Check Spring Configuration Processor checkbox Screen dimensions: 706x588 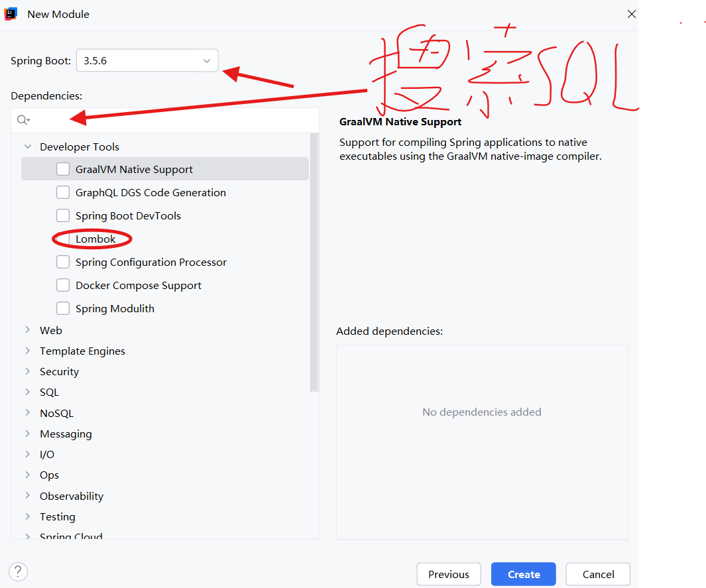coord(63,262)
